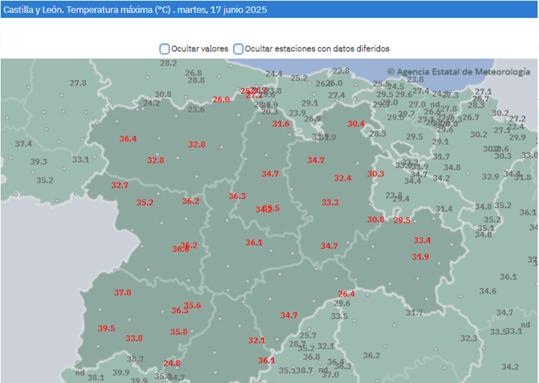Click the Ocultar valores label text
Viewport: 539px width, 383px height.
[x=200, y=49]
